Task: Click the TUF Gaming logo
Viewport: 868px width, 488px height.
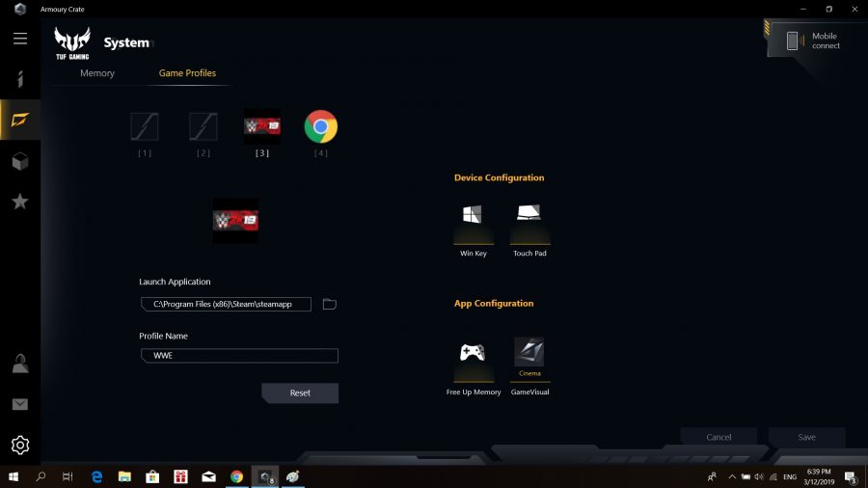Action: pyautogui.click(x=72, y=43)
